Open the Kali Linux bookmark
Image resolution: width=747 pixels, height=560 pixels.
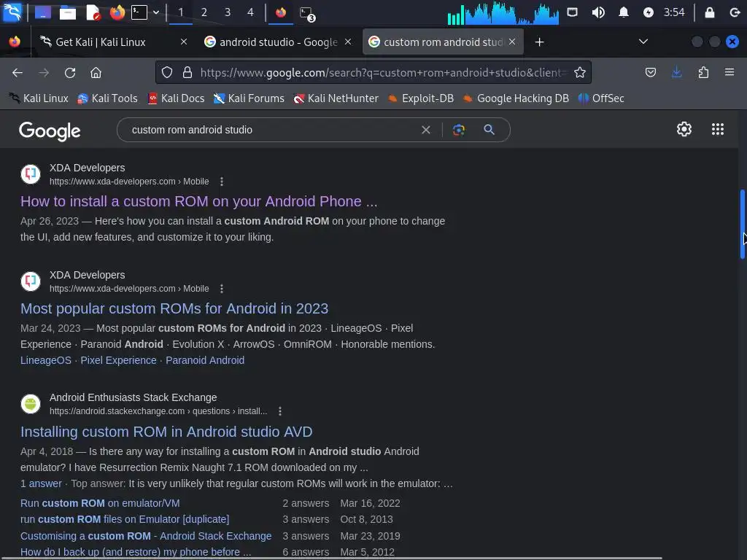pyautogui.click(x=39, y=98)
